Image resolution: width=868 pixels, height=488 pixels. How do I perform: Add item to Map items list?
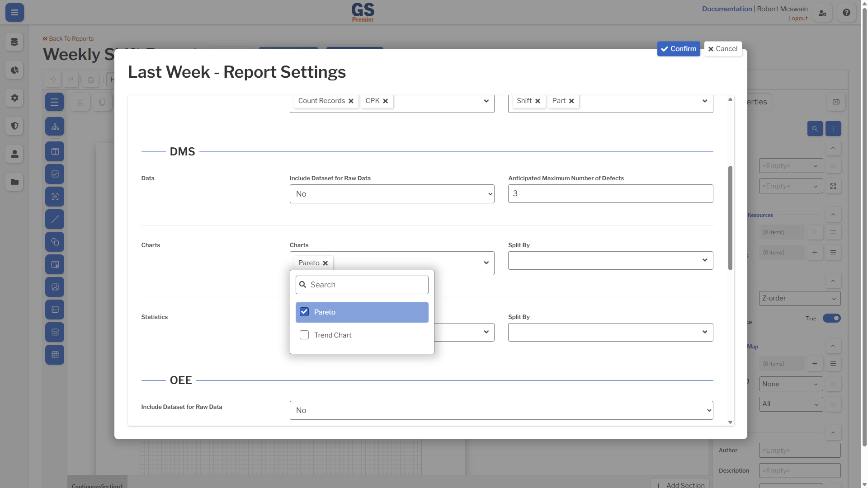tap(815, 364)
